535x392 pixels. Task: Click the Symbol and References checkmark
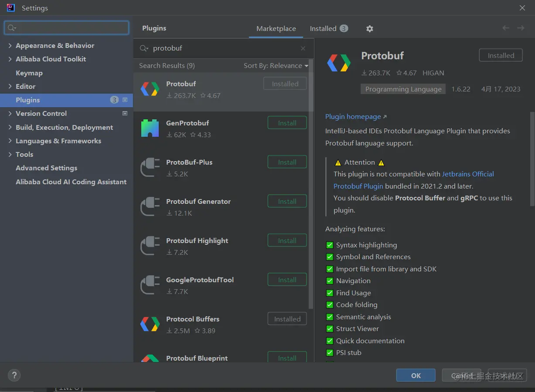click(x=330, y=257)
